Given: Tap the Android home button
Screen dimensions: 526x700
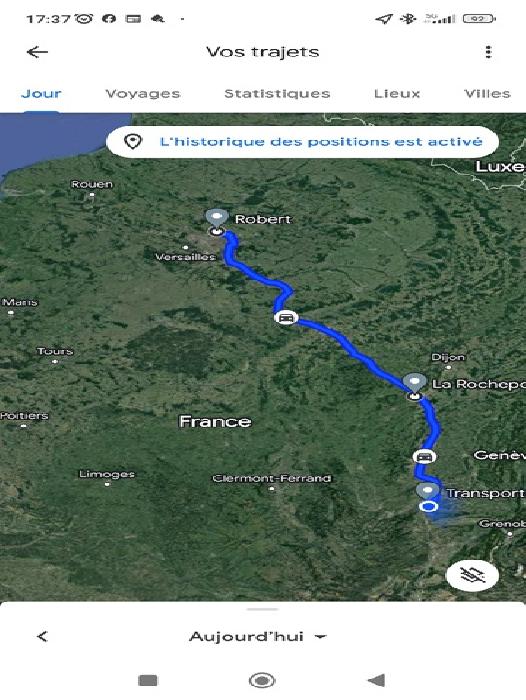Looking at the screenshot, I should (262, 681).
